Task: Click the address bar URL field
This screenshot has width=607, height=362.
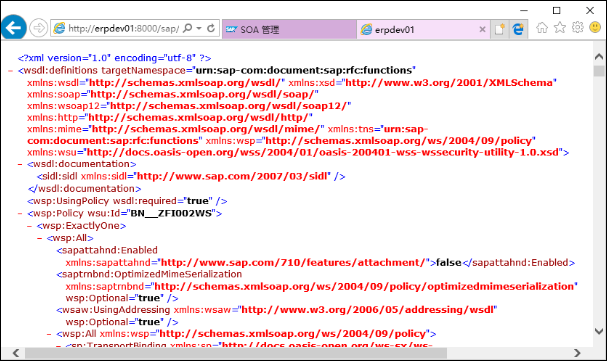Action: click(123, 29)
